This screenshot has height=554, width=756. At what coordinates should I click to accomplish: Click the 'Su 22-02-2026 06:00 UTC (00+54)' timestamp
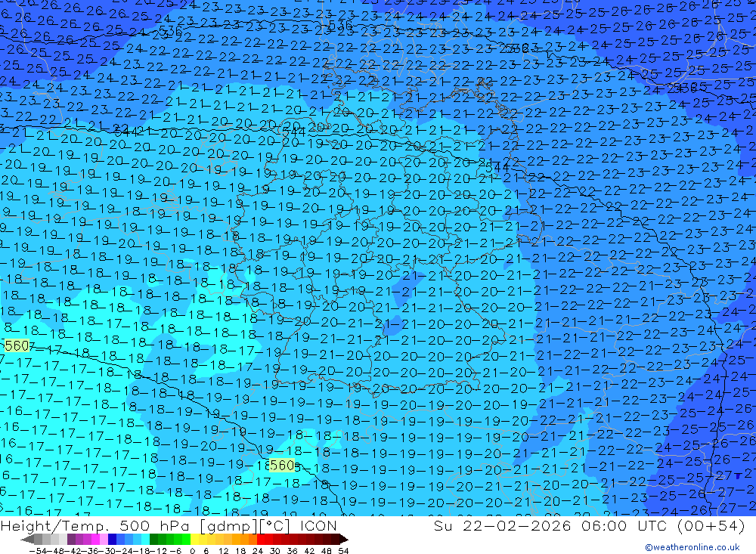[589, 525]
